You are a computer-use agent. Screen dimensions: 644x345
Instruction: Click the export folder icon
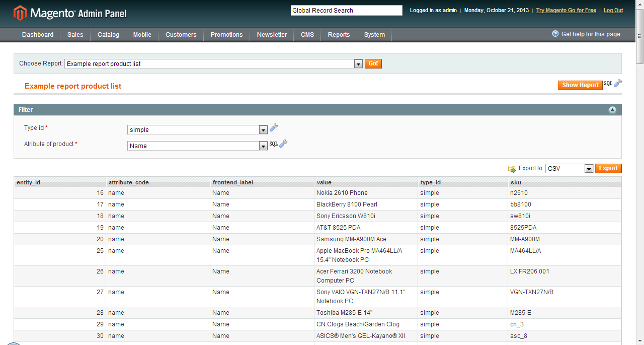pyautogui.click(x=512, y=169)
